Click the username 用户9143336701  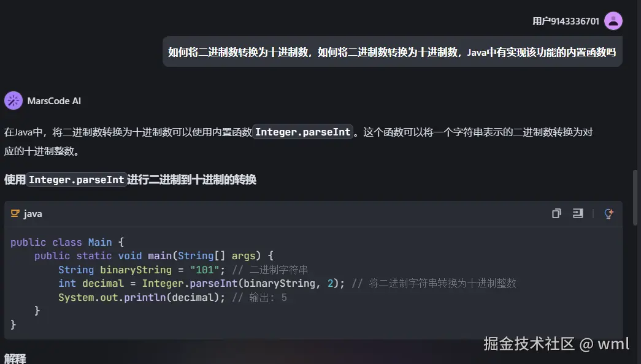point(566,21)
